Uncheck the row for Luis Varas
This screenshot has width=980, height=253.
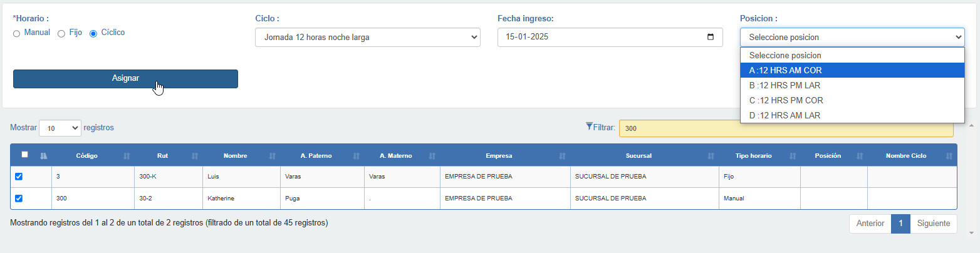19,177
